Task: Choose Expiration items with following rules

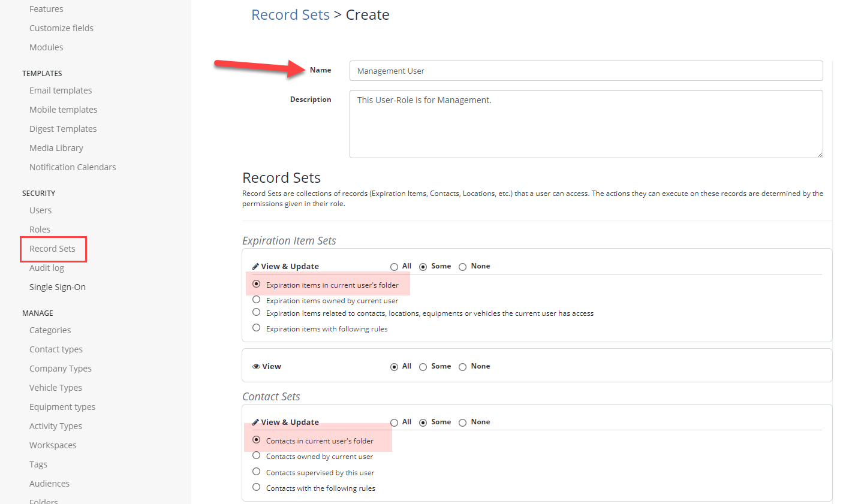Action: (256, 328)
